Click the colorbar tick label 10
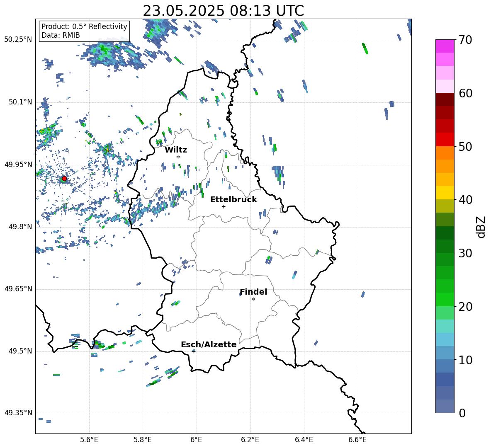491x448 pixels. click(465, 360)
